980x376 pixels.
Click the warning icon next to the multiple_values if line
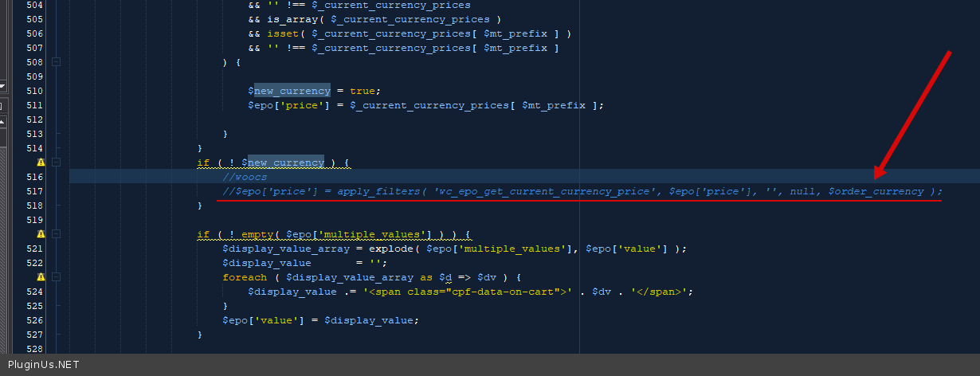(41, 234)
